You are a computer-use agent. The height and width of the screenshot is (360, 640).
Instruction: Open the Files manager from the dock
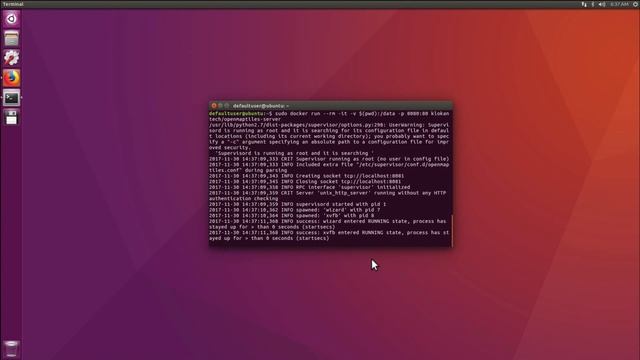pyautogui.click(x=11, y=39)
